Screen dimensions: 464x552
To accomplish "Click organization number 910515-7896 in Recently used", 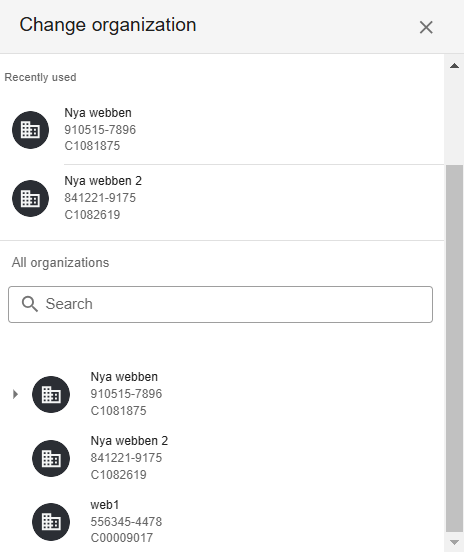I will click(x=100, y=130).
